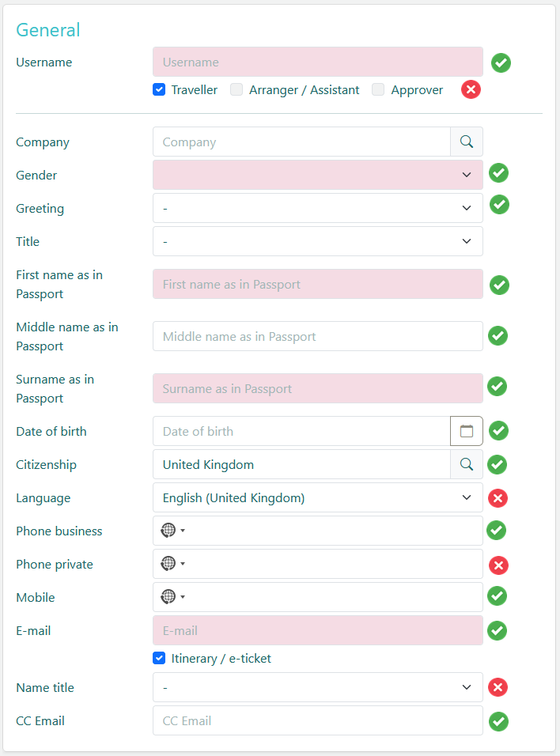Tick the Approver checkbox
This screenshot has width=560, height=756.
click(x=378, y=90)
